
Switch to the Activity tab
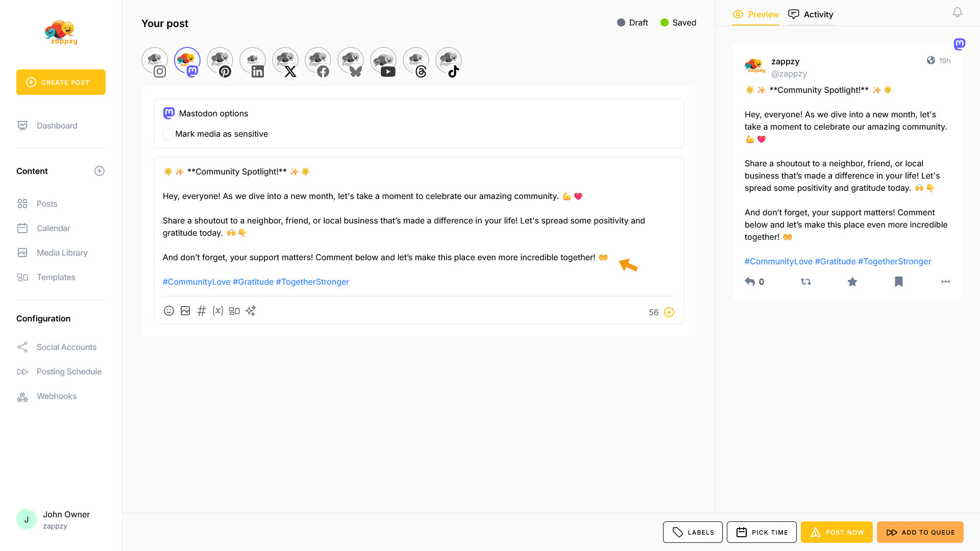(811, 14)
